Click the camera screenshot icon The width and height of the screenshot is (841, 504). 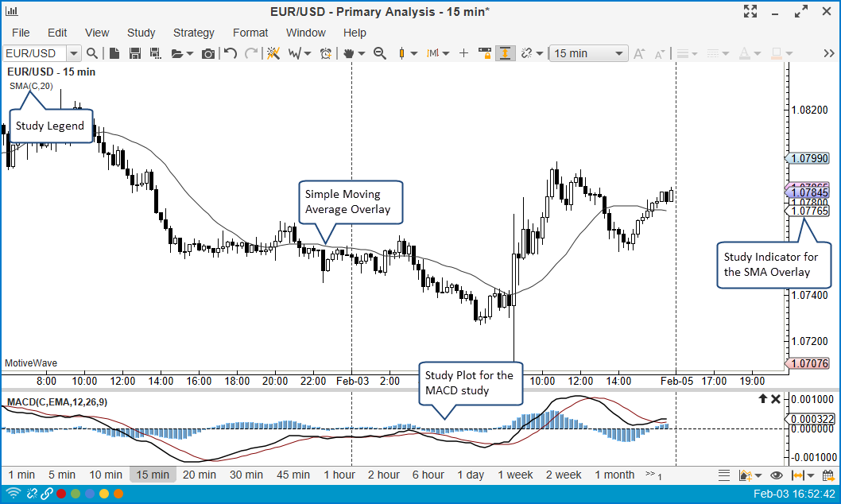(208, 53)
